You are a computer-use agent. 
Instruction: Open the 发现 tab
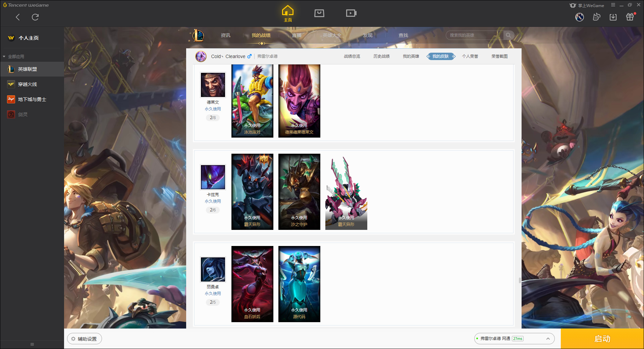point(368,35)
